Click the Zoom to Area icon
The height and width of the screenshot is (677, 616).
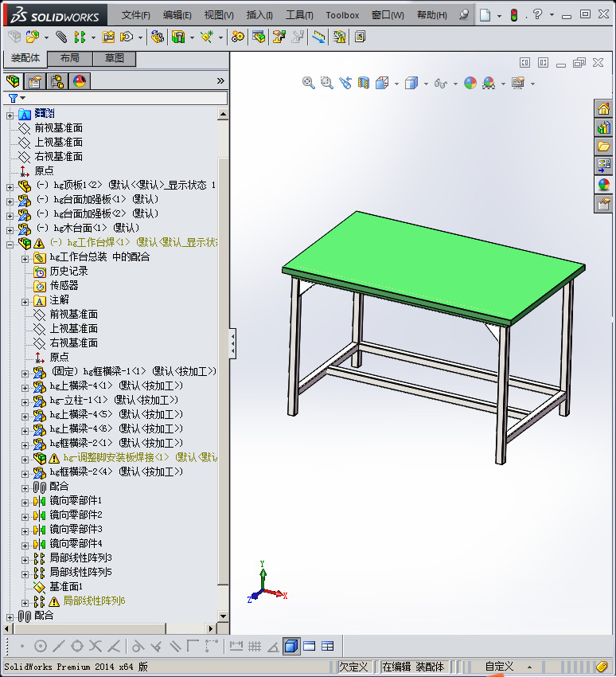[326, 83]
